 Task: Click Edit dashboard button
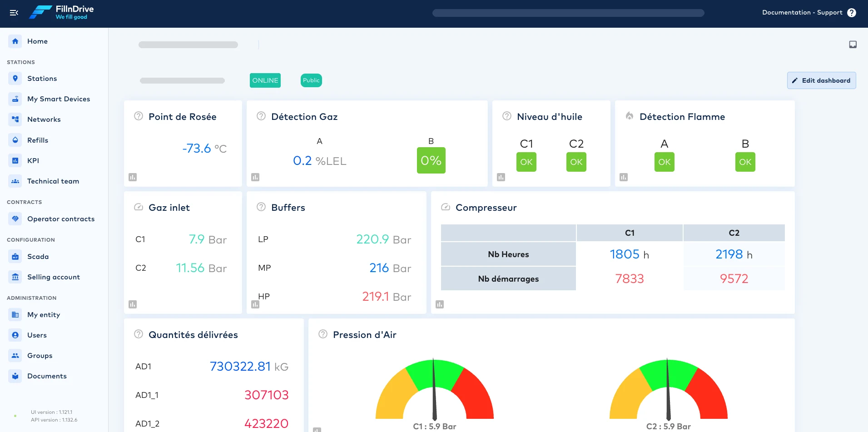point(821,80)
